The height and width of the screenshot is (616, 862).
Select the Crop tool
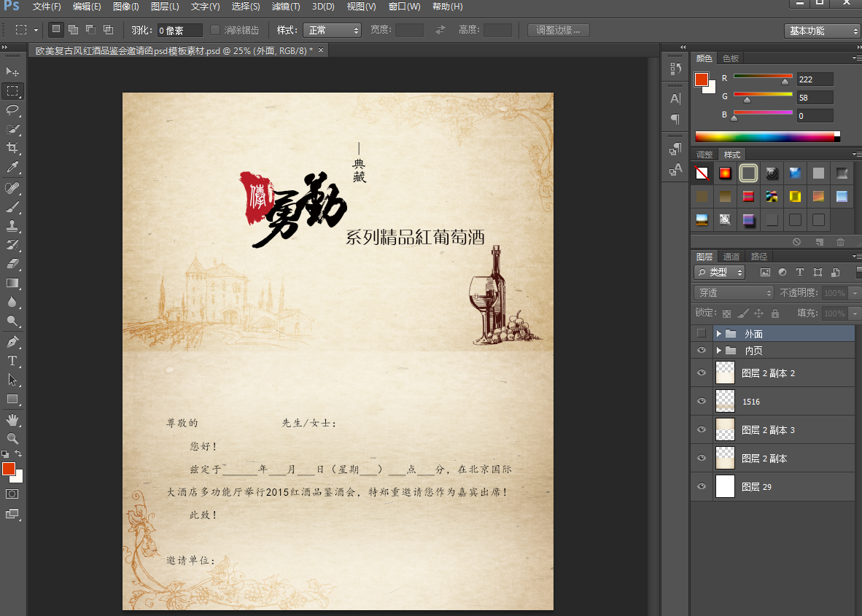(12, 148)
